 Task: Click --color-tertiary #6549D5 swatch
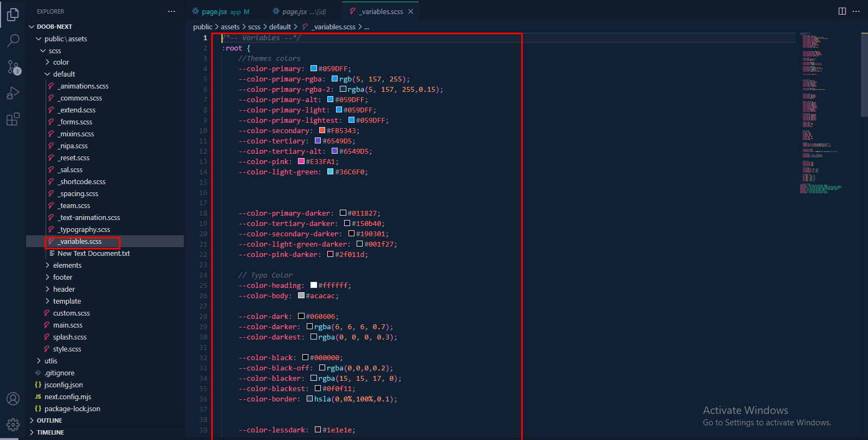coord(318,141)
